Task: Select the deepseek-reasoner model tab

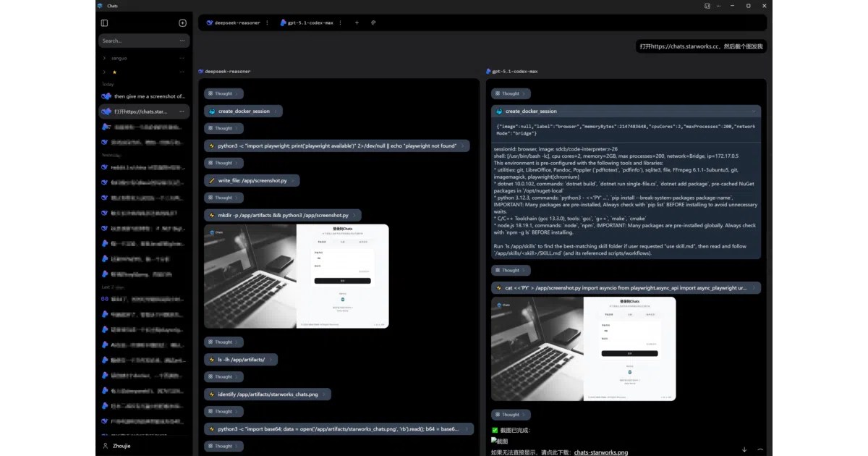Action: point(233,22)
